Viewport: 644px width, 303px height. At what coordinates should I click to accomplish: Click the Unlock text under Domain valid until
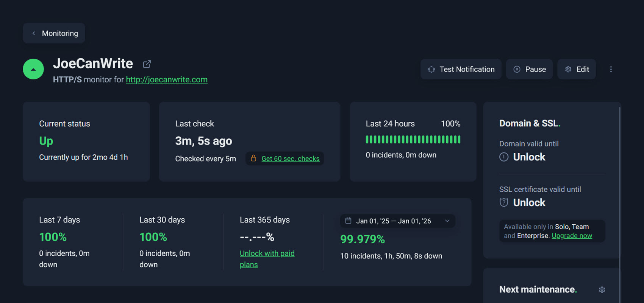point(529,157)
